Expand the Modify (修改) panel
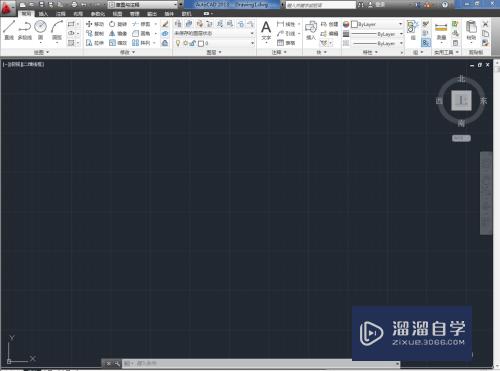Viewport: 500px width, 371px height. click(x=127, y=52)
